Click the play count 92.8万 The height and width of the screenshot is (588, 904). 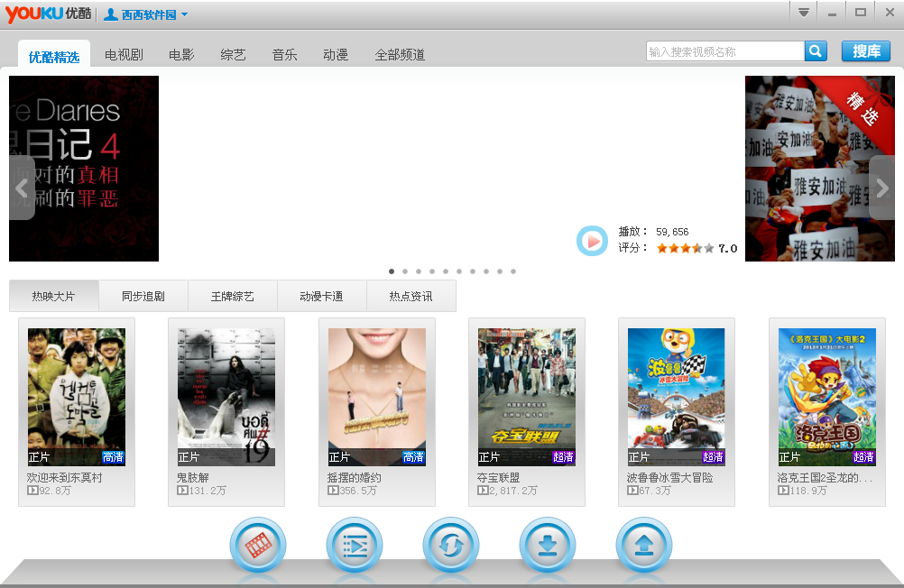[x=49, y=491]
